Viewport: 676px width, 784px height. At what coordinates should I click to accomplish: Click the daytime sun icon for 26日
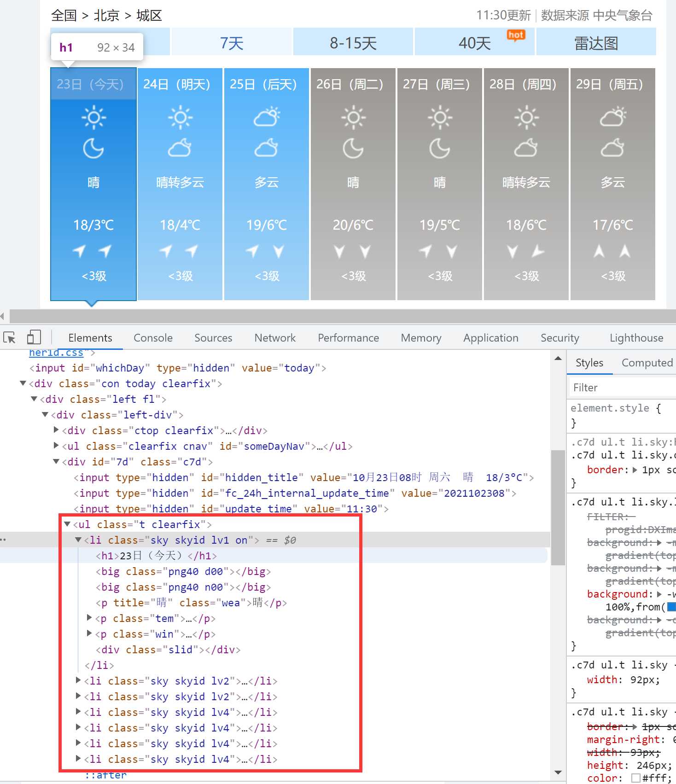(353, 117)
